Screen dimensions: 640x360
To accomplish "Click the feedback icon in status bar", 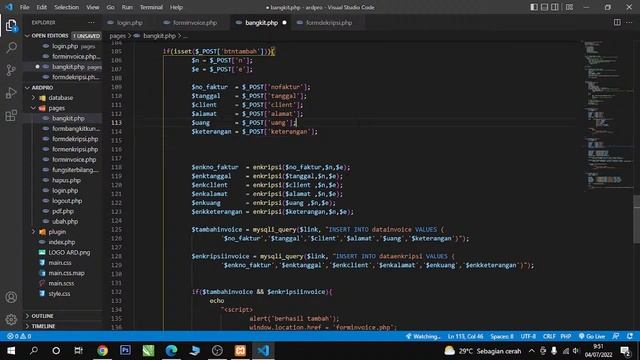I will point(616,336).
